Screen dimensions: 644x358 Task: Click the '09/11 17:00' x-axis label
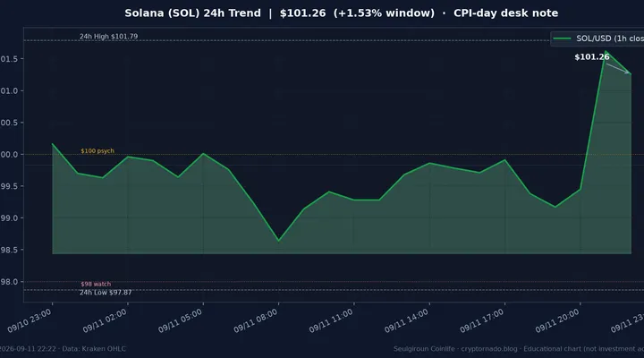482,320
